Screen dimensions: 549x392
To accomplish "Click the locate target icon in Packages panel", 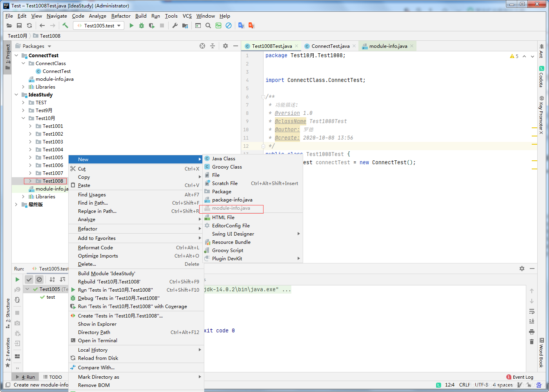I will tap(202, 46).
